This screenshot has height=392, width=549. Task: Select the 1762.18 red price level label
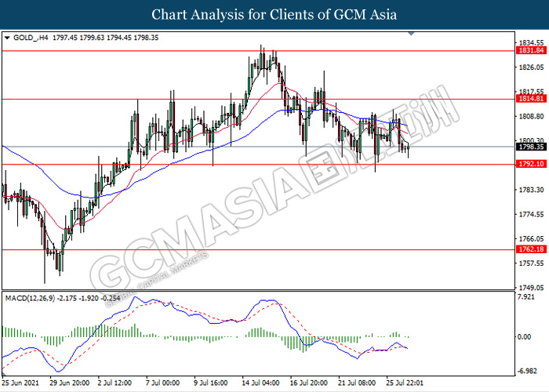coord(531,249)
